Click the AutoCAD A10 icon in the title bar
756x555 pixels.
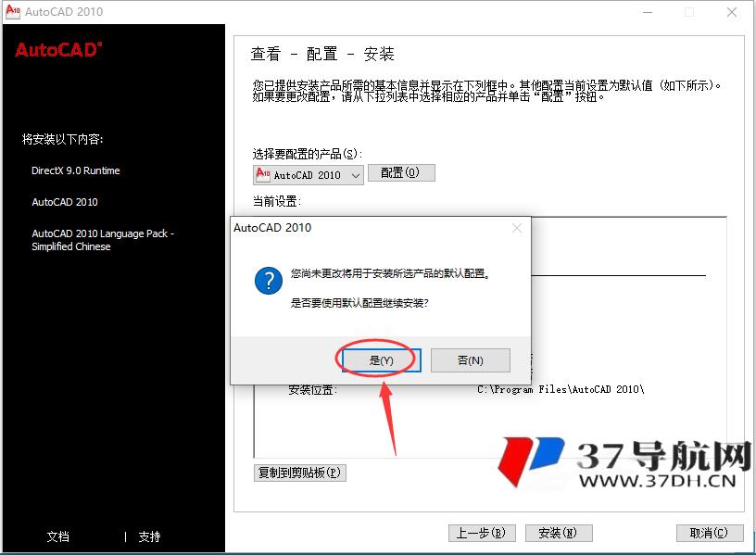pos(13,12)
